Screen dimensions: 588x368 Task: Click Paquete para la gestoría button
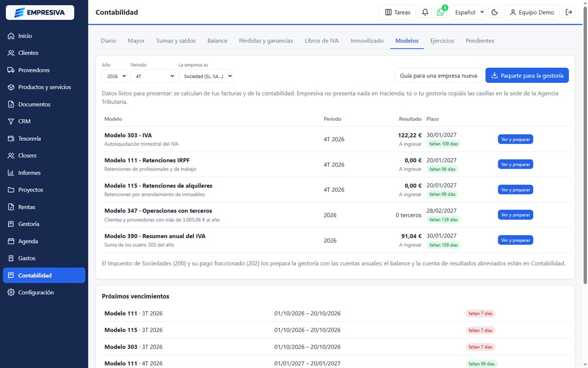click(x=527, y=76)
